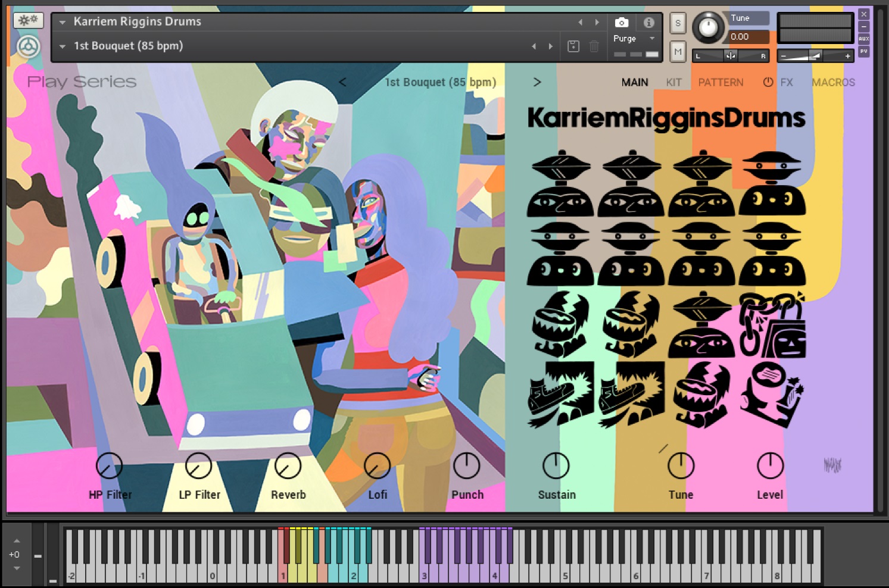This screenshot has width=889, height=588.
Task: Trigger the monster drum pad in bottom row
Action: pos(701,395)
